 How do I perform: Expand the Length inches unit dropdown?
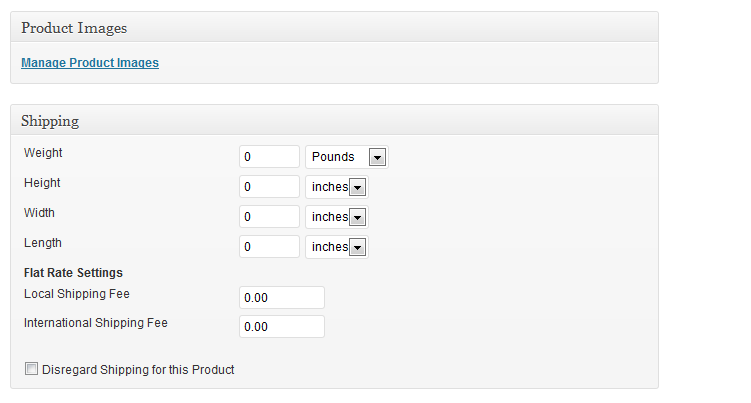click(x=337, y=247)
